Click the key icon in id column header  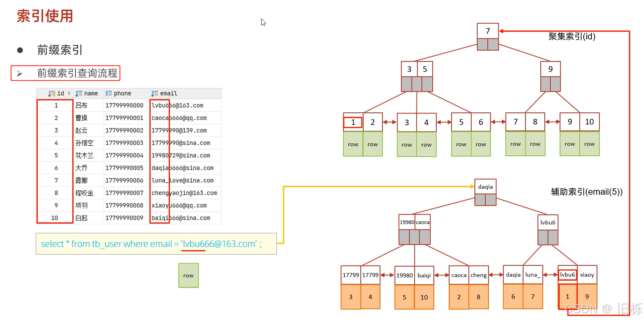52,94
